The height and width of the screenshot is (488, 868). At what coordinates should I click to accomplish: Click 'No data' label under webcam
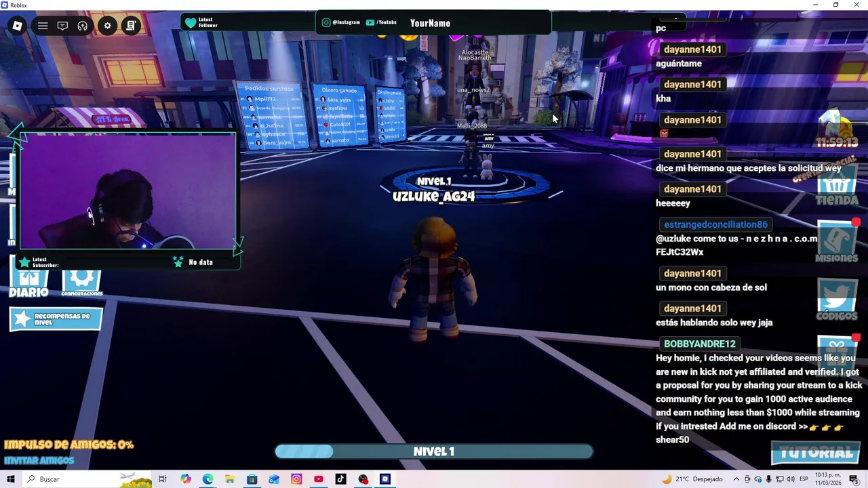[x=201, y=262]
